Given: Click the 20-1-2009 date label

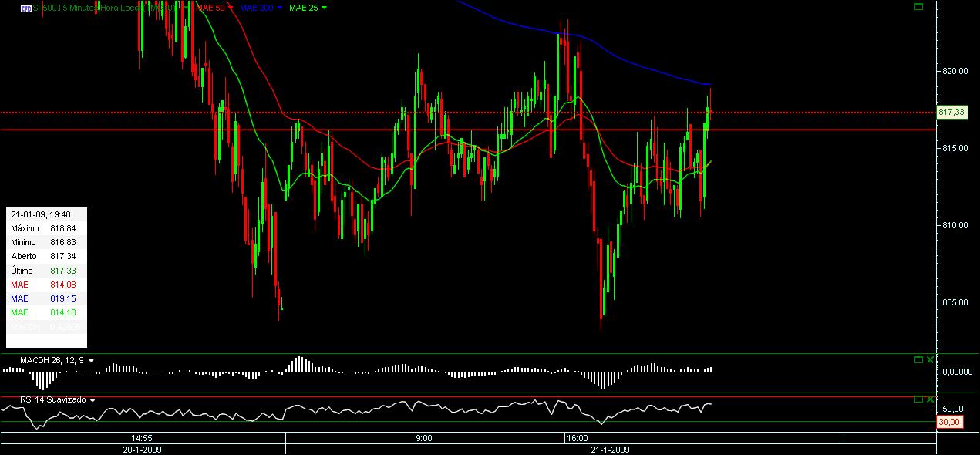Looking at the screenshot, I should (143, 448).
